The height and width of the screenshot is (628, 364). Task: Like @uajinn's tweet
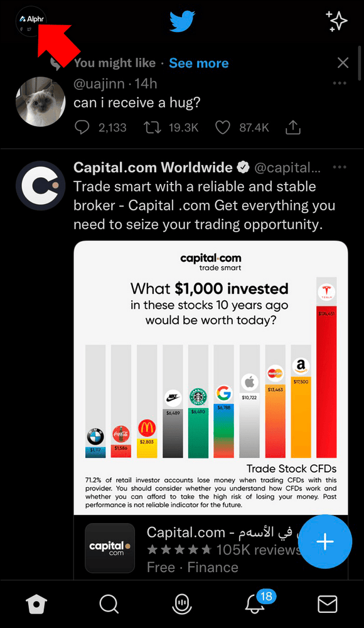point(223,127)
